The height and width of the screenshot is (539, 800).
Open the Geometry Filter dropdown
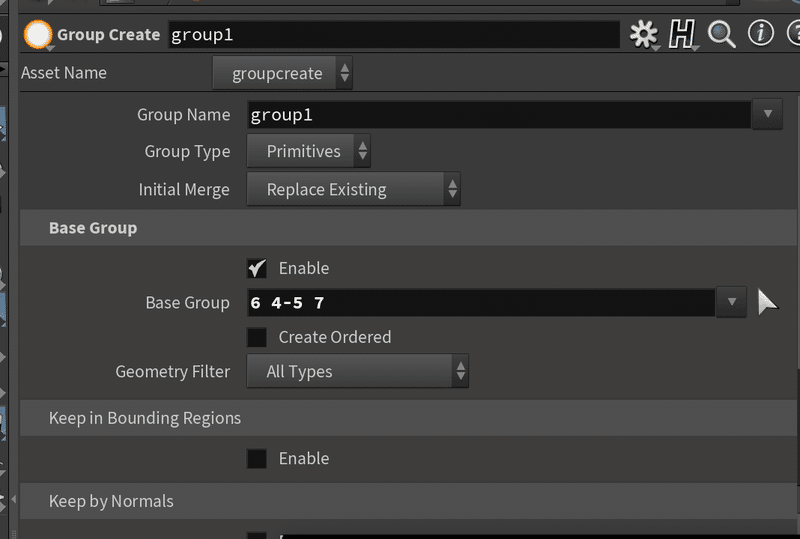[x=357, y=372]
